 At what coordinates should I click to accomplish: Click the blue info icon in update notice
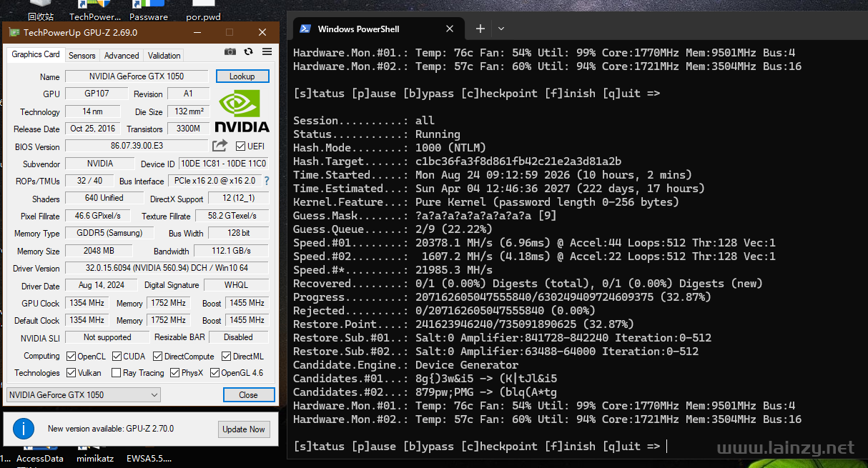[x=24, y=429]
